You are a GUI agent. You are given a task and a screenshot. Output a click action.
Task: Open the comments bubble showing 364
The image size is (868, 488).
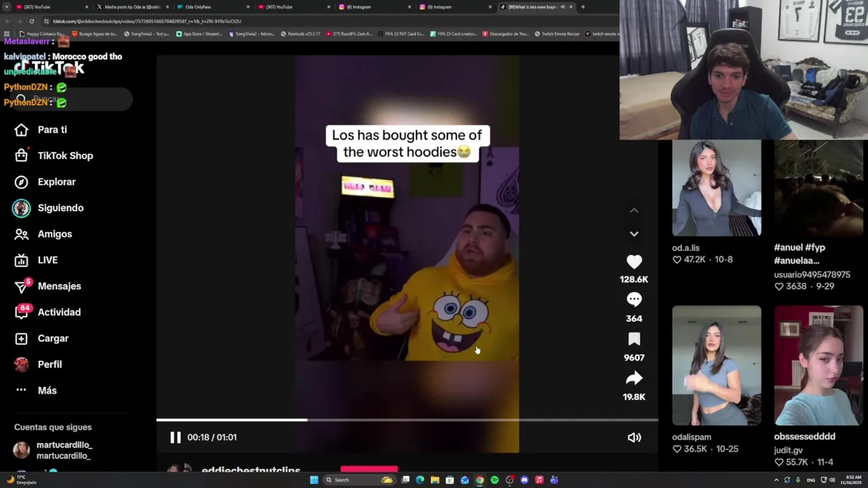tap(634, 300)
